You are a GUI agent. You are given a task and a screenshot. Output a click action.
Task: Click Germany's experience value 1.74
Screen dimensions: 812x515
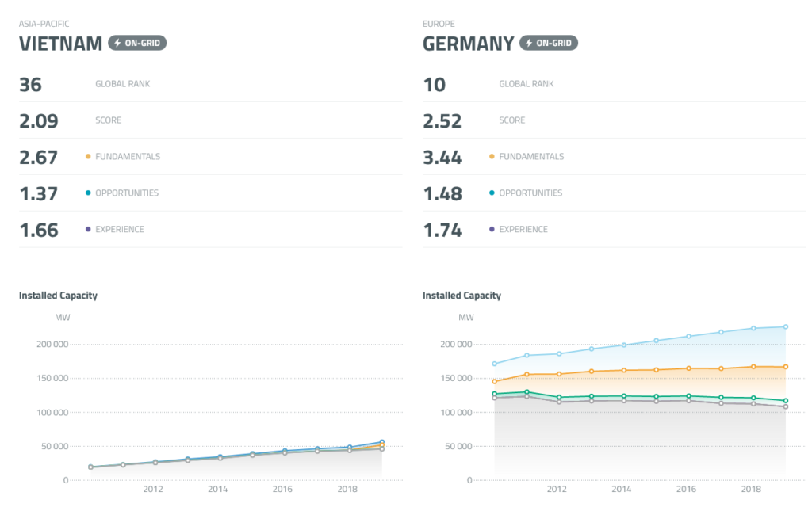click(442, 231)
